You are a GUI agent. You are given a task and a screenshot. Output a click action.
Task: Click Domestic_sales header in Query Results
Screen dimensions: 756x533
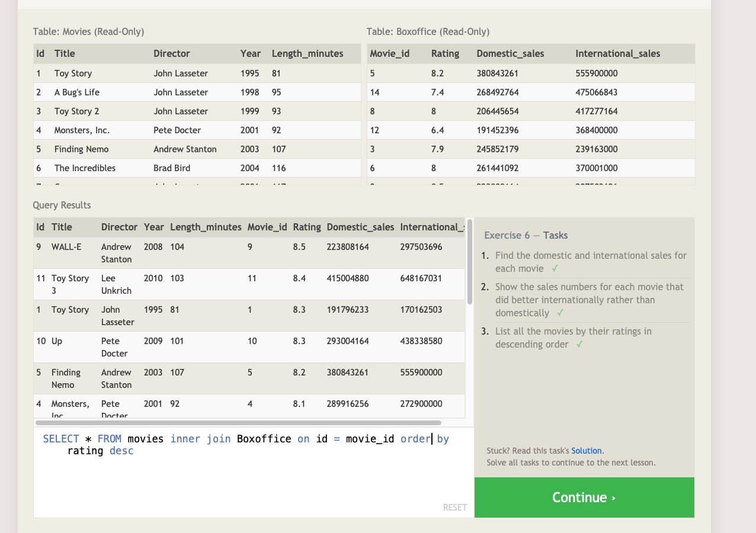click(x=360, y=227)
